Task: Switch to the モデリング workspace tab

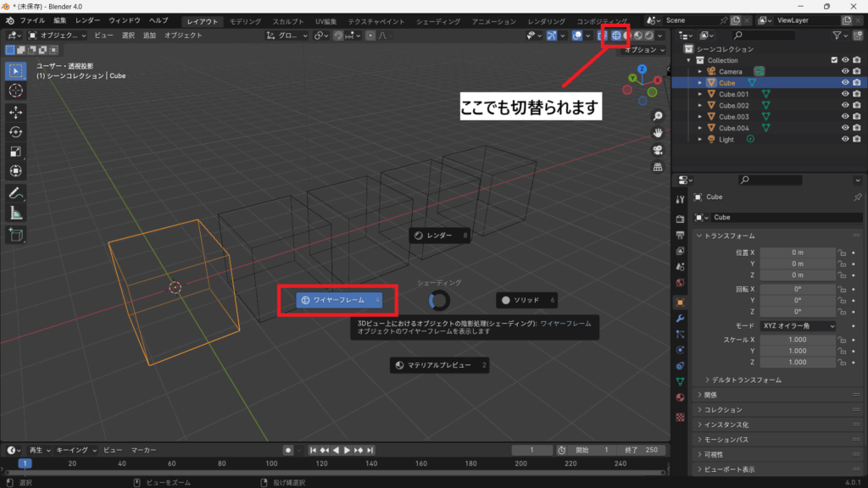Action: 246,20
